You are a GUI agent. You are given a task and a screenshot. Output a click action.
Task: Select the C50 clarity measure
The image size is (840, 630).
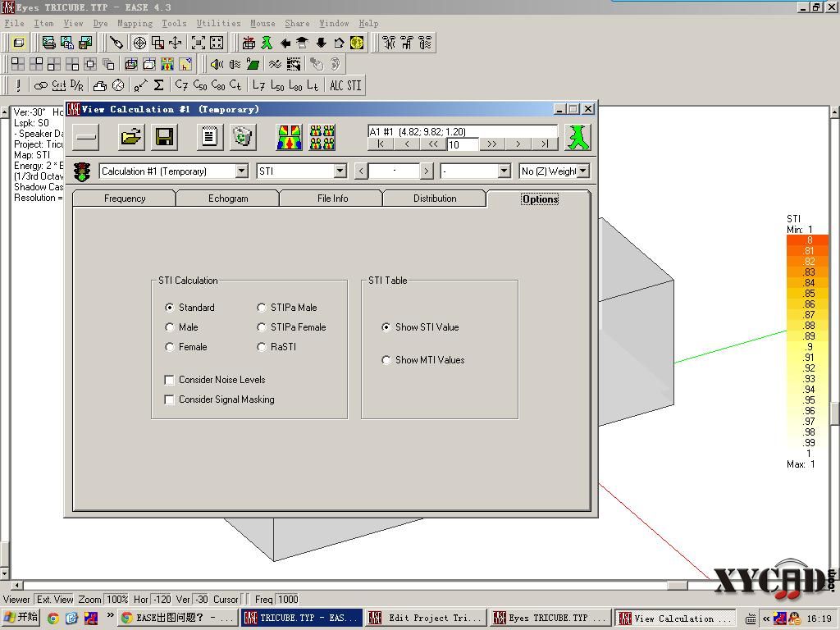click(x=199, y=85)
